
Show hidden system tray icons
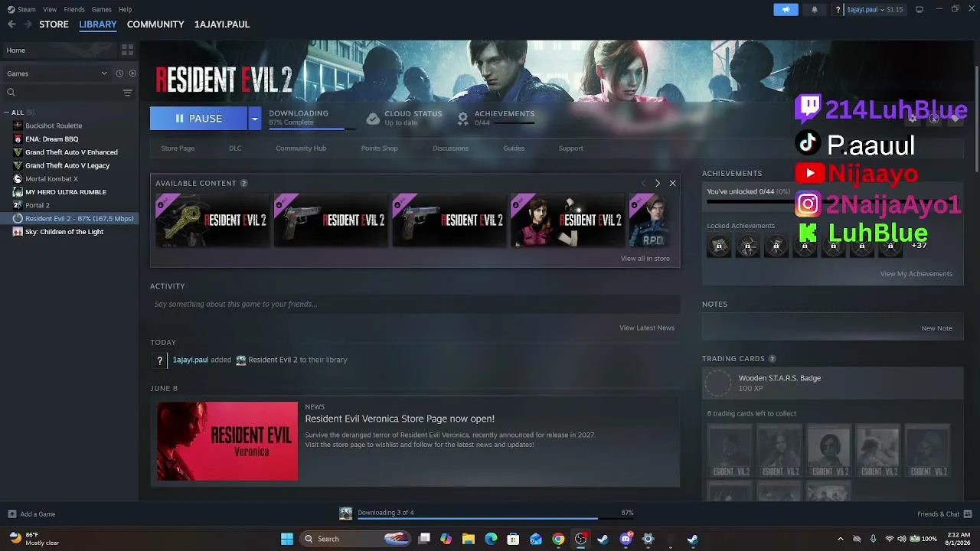[840, 539]
